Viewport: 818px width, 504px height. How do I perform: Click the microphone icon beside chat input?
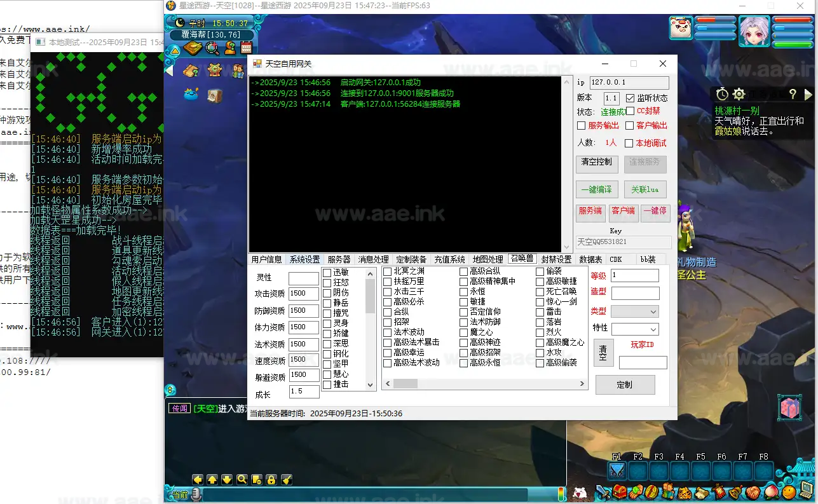click(196, 494)
